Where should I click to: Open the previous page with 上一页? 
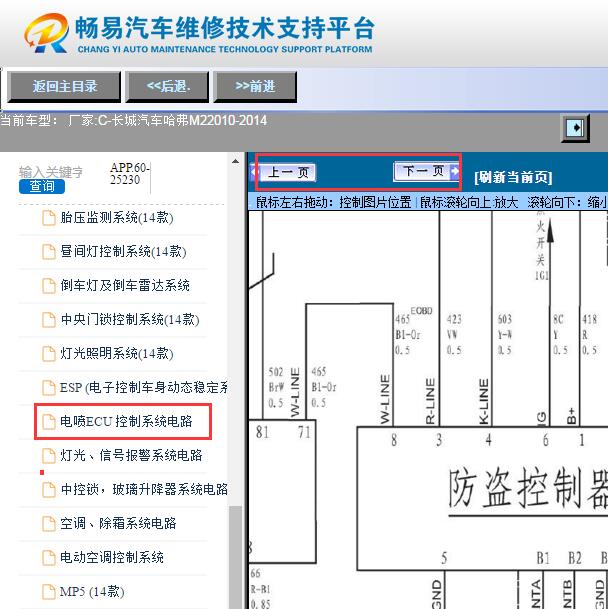[285, 172]
